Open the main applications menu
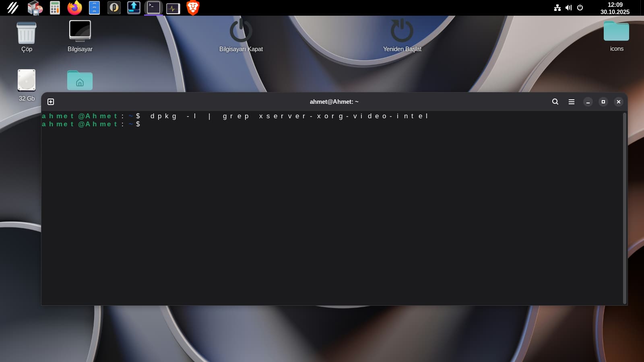Image resolution: width=644 pixels, height=362 pixels. (12, 8)
